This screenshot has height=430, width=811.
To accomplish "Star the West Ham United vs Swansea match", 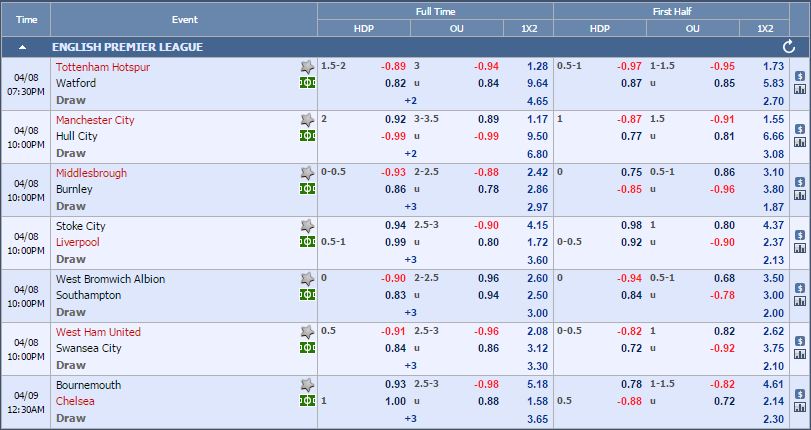I will [307, 332].
